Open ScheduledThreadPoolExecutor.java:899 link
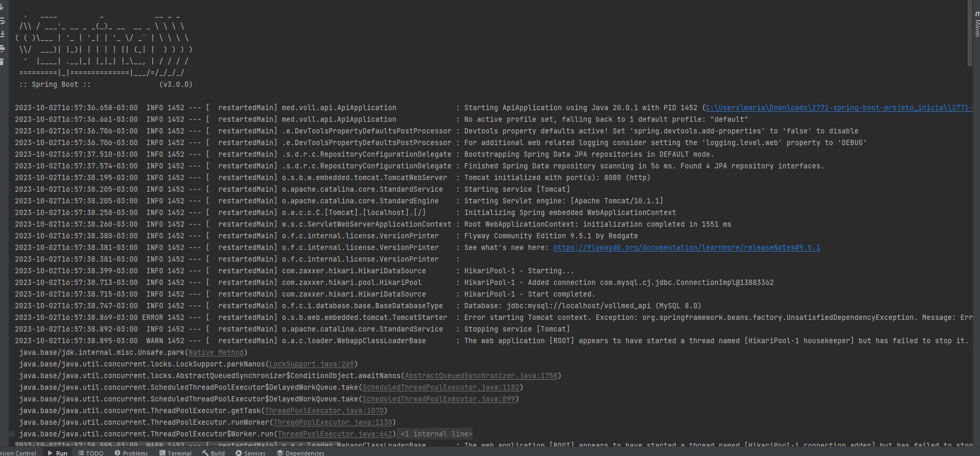This screenshot has width=980, height=456. click(x=439, y=399)
